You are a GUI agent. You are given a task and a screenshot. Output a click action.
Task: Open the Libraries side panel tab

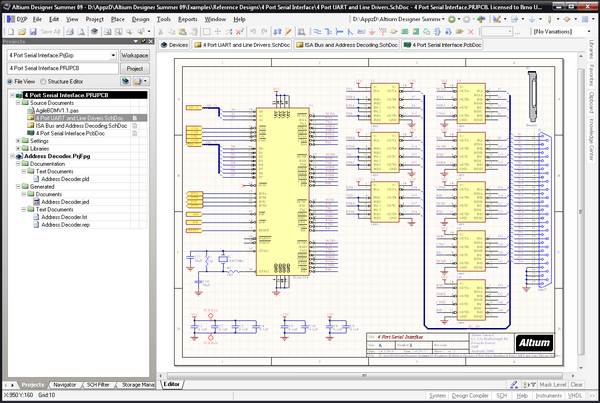tap(591, 50)
